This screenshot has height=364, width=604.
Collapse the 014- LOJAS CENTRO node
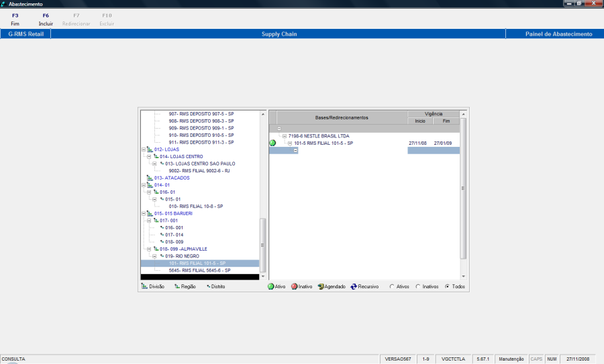(149, 157)
